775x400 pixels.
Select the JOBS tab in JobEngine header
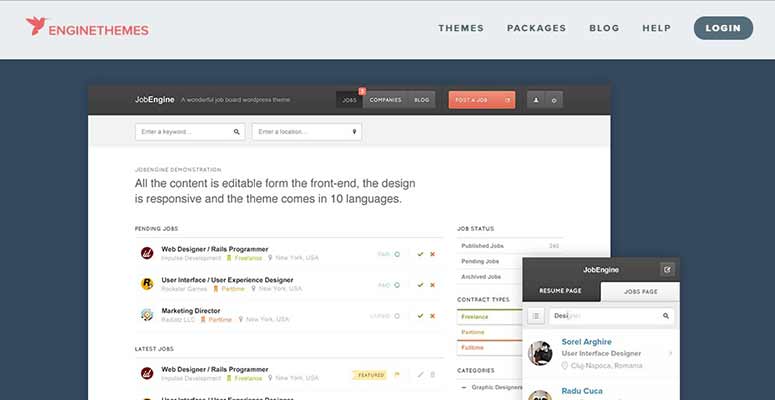point(349,100)
